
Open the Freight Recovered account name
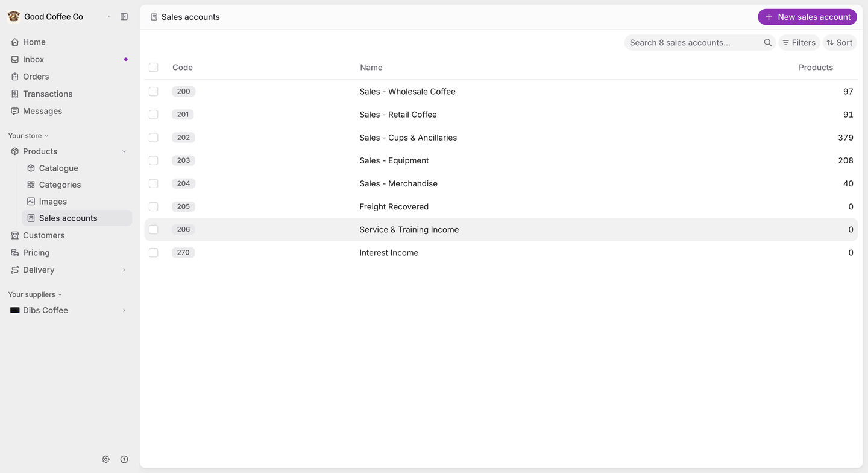394,206
